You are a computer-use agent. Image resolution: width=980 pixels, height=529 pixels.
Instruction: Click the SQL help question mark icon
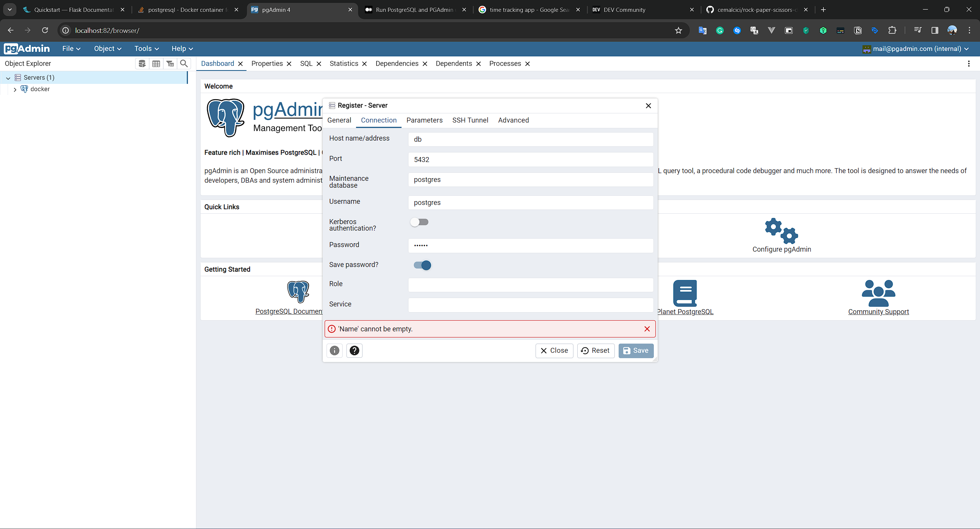click(354, 350)
